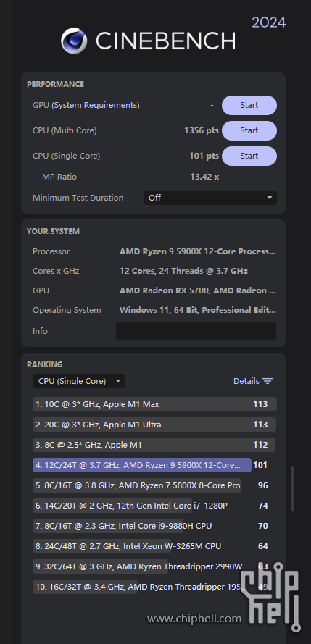Start the CPU Multi Core test
Image resolution: width=311 pixels, height=644 pixels.
(x=249, y=130)
